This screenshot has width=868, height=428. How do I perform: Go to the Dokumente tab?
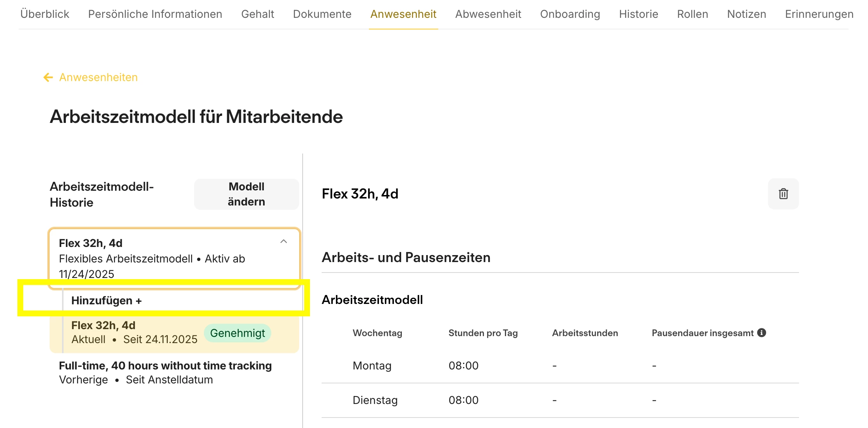322,14
